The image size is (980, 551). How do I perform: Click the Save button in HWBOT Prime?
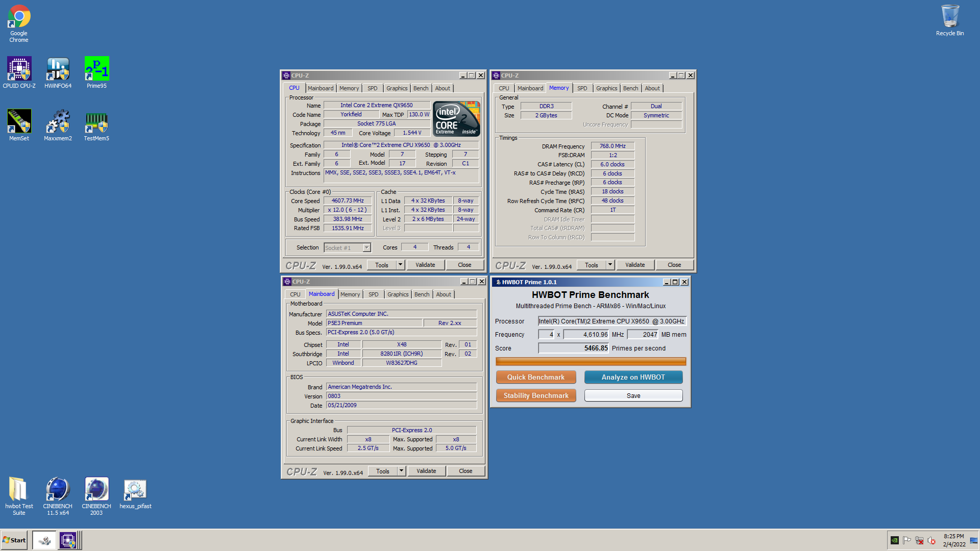click(633, 395)
